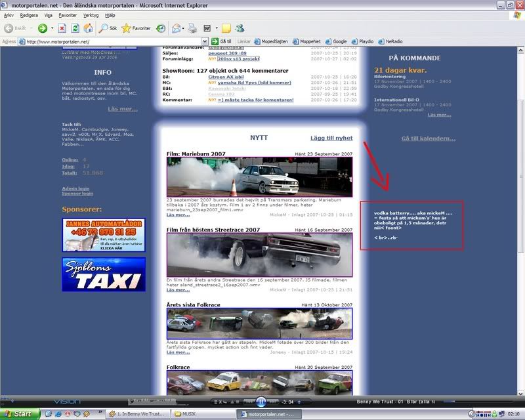Adjust the media player volume slider
The width and height of the screenshot is (525, 420).
point(479,401)
